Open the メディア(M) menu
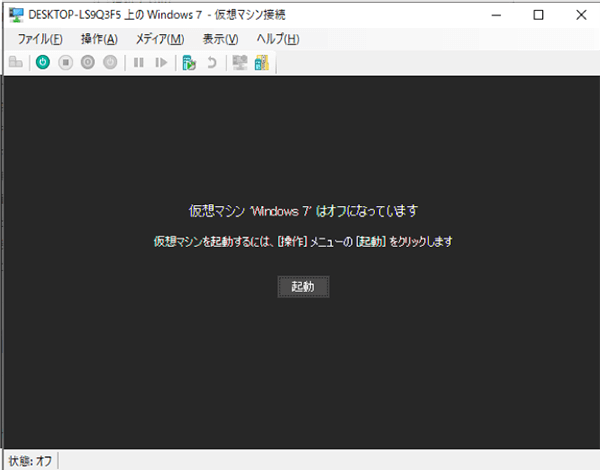This screenshot has height=470, width=600. [160, 39]
